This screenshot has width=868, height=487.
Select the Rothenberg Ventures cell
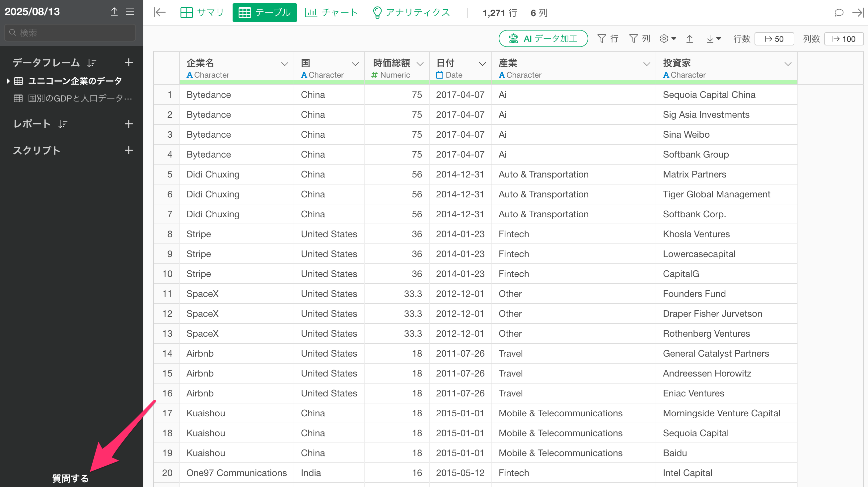[726, 333]
